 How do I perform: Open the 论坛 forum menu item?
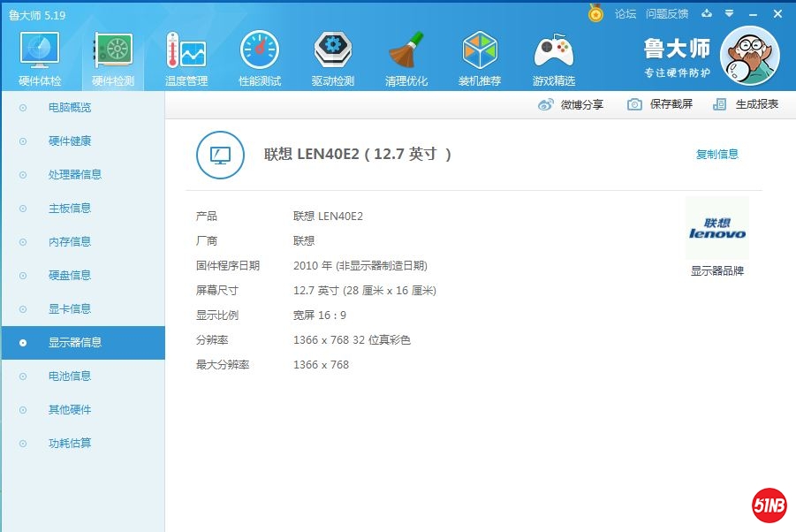click(625, 13)
